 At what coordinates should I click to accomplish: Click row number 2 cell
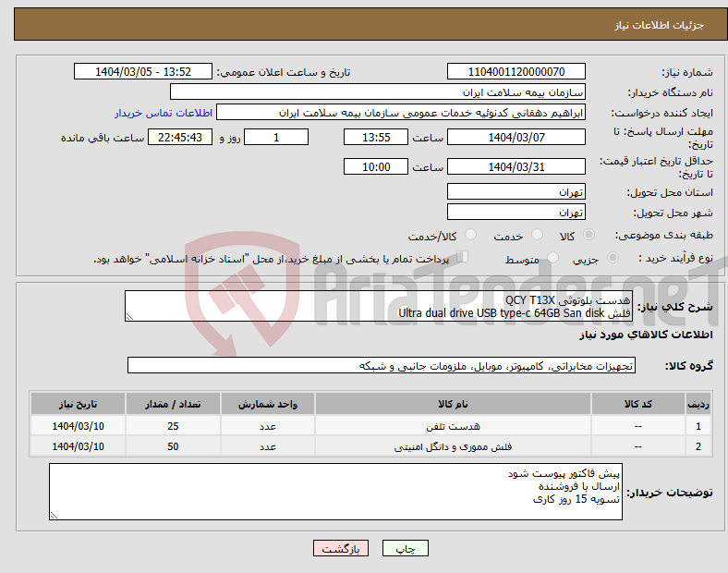(698, 446)
